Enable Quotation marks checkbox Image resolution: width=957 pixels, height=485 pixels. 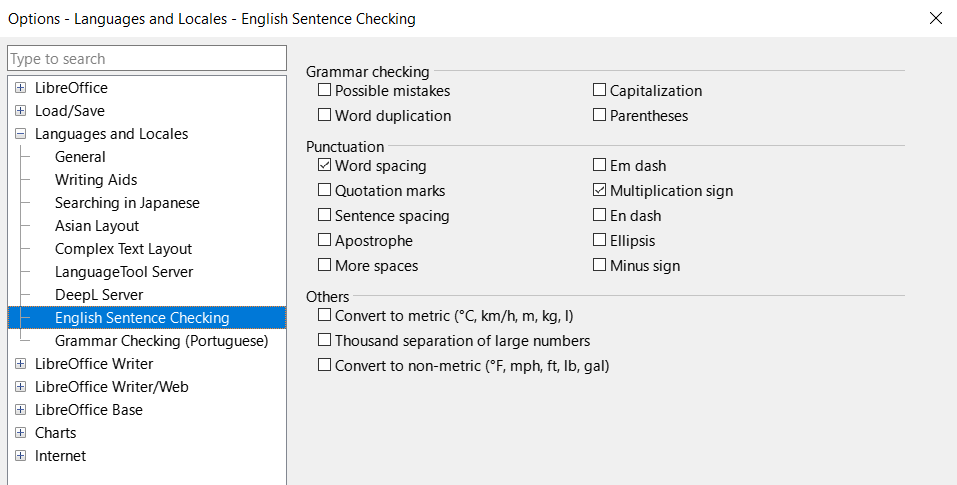click(x=325, y=190)
